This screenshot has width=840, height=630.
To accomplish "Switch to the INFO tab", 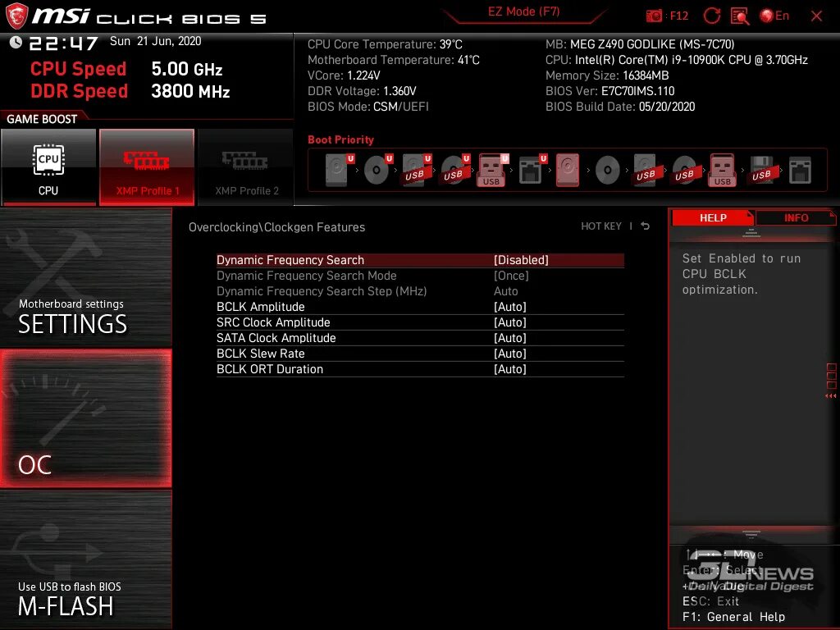I will coord(796,218).
